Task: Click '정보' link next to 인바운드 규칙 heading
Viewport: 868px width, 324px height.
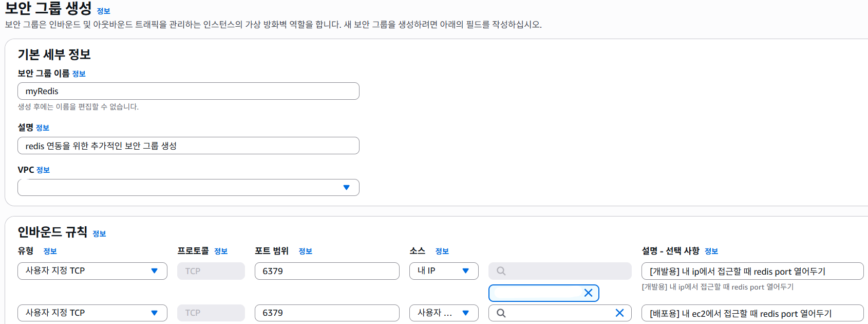Action: [x=99, y=234]
